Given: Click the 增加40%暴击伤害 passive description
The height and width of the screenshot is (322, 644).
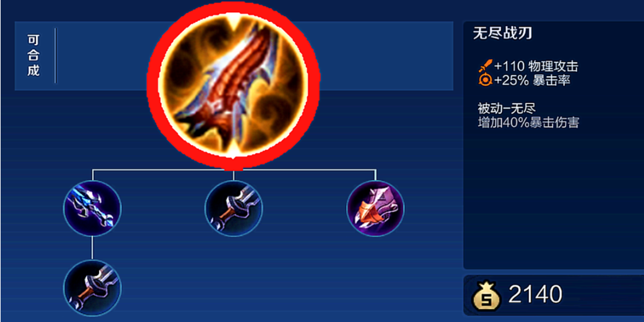Looking at the screenshot, I should 528,122.
